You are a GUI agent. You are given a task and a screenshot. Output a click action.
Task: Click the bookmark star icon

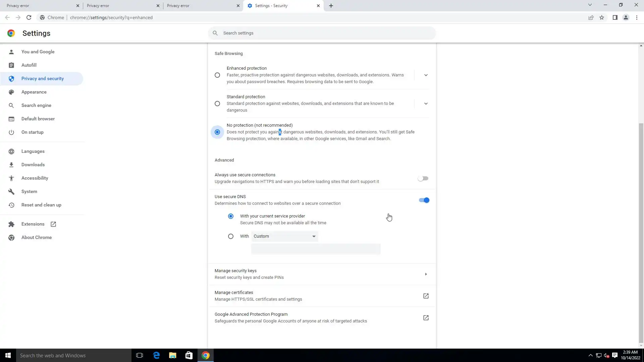tap(602, 17)
